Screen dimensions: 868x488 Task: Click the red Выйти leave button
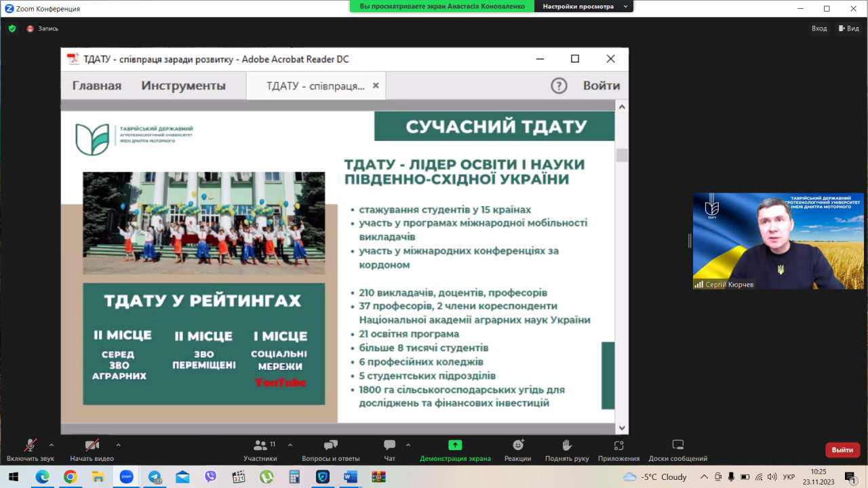tap(842, 449)
